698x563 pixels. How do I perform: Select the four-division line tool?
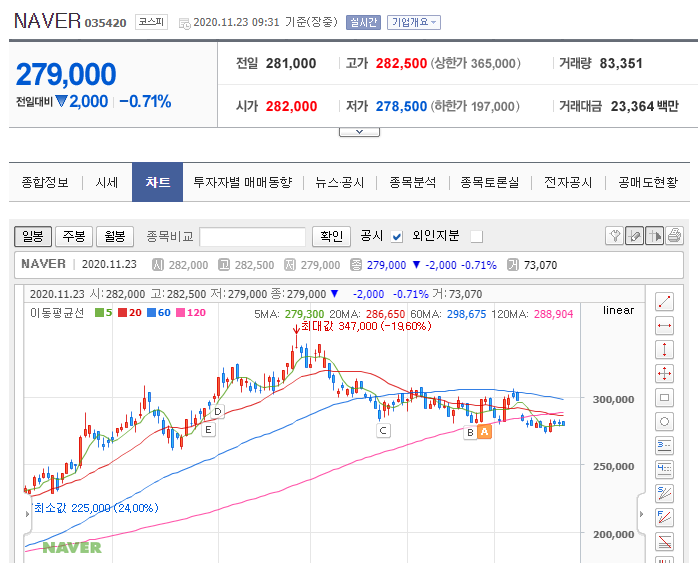point(664,469)
